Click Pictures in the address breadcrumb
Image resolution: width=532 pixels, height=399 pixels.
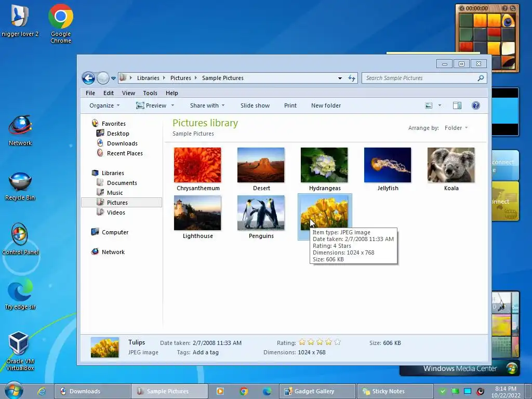point(180,78)
